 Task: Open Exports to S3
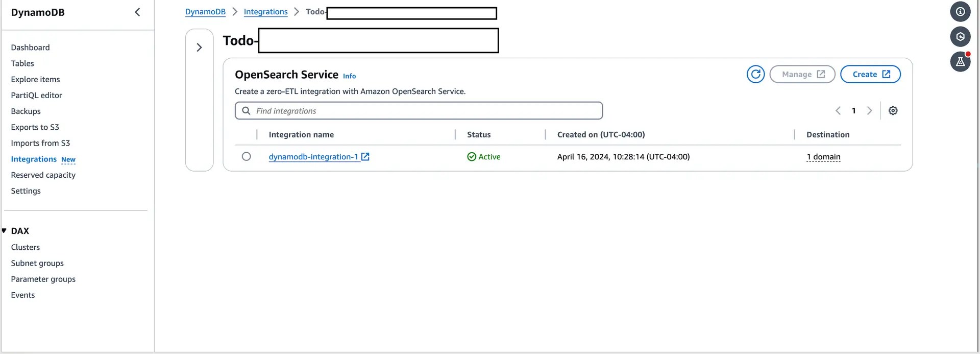(x=35, y=127)
